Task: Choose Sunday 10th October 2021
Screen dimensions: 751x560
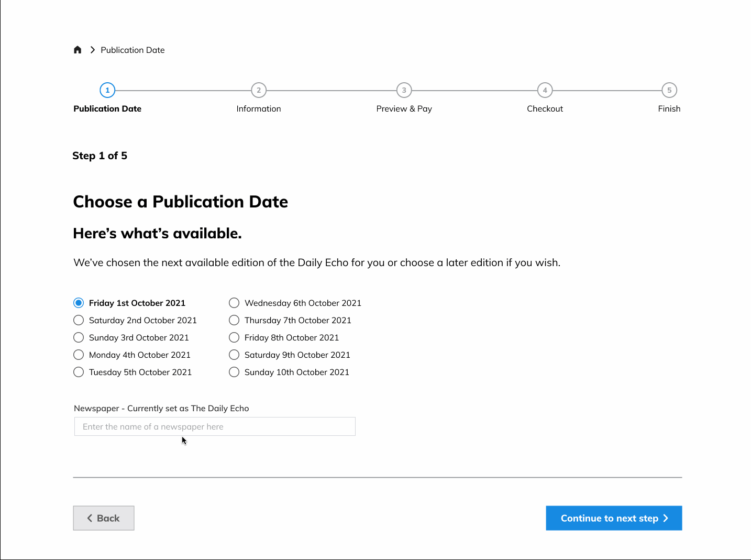Action: (234, 372)
